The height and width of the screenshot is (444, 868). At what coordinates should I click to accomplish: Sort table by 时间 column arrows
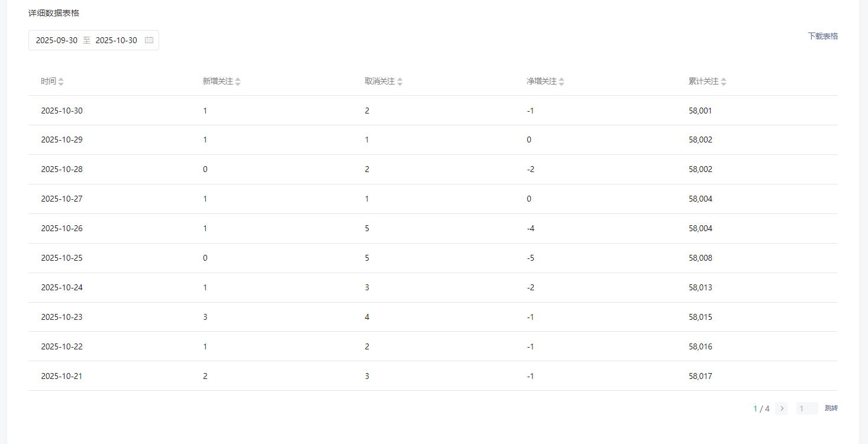coord(61,82)
